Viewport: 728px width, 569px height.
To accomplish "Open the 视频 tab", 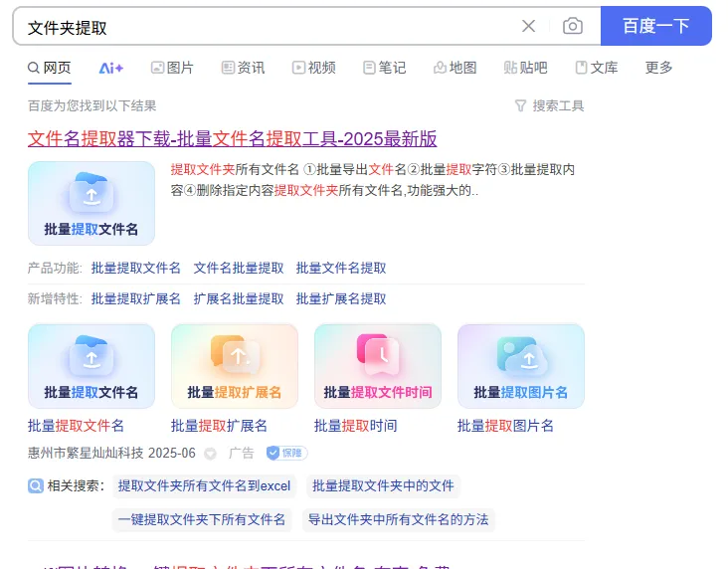I will (x=314, y=68).
